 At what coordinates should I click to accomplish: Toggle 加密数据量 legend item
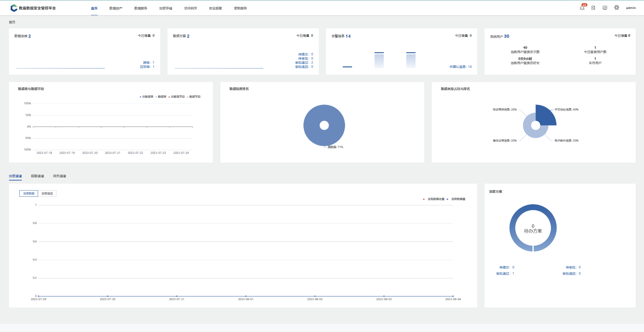coord(457,199)
